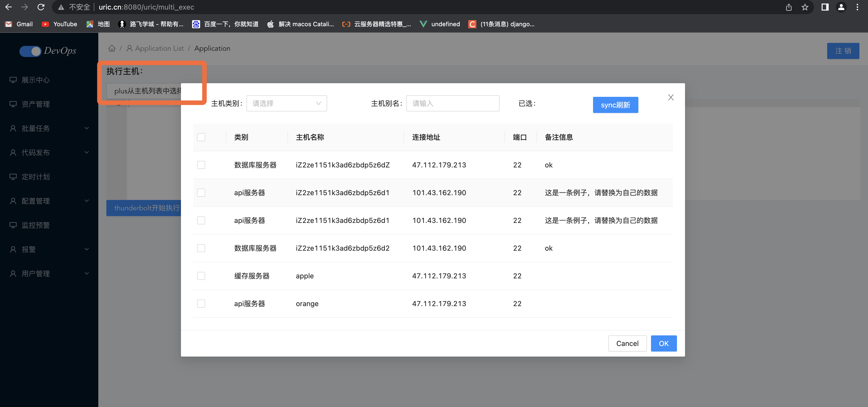Check the orange host checkbox
The height and width of the screenshot is (407, 868).
coord(201,303)
